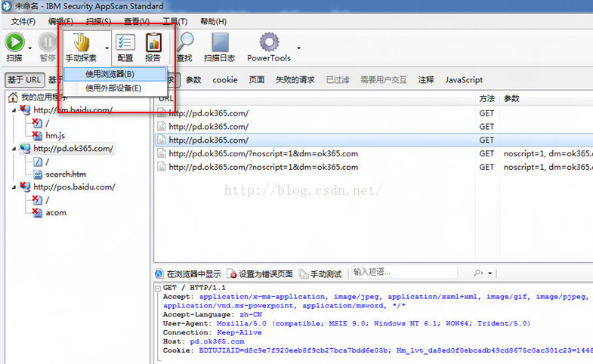Click the Host value pd.ok365.com
The height and width of the screenshot is (364, 593).
click(217, 341)
